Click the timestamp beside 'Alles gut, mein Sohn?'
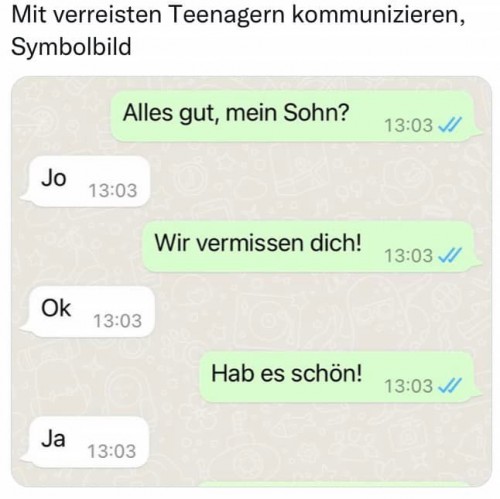500x499 pixels. [408, 125]
